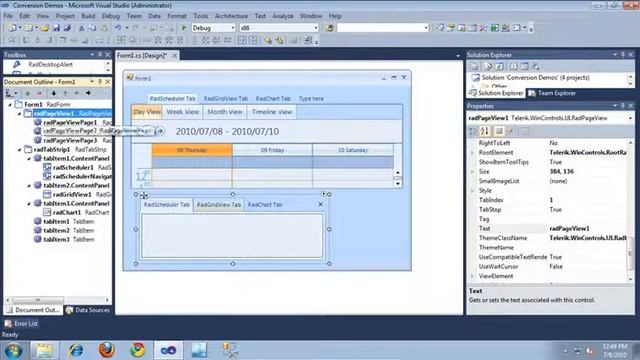
Task: Click the Visual Studio taskbar icon
Action: point(168,350)
